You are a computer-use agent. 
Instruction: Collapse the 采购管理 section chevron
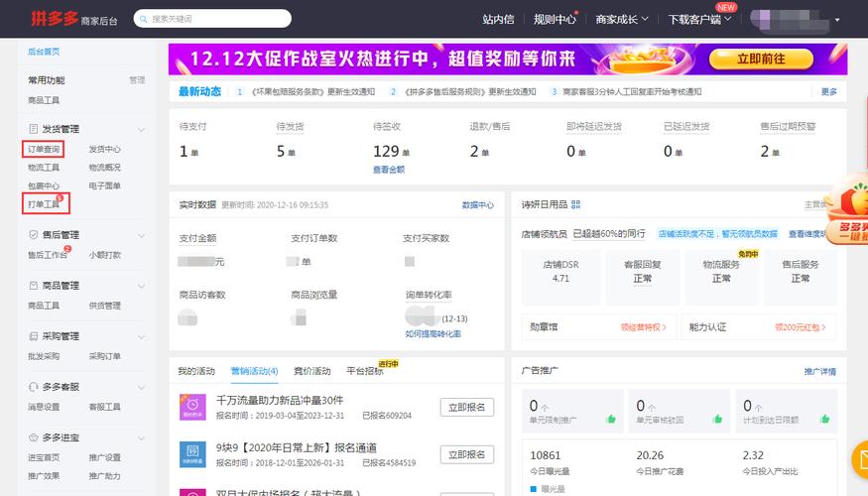coord(142,336)
